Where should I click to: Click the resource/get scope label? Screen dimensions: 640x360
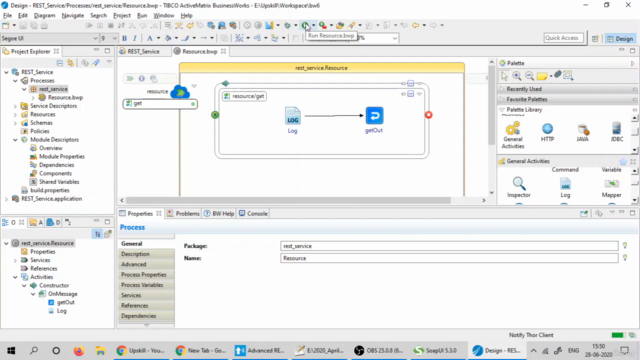(x=244, y=96)
